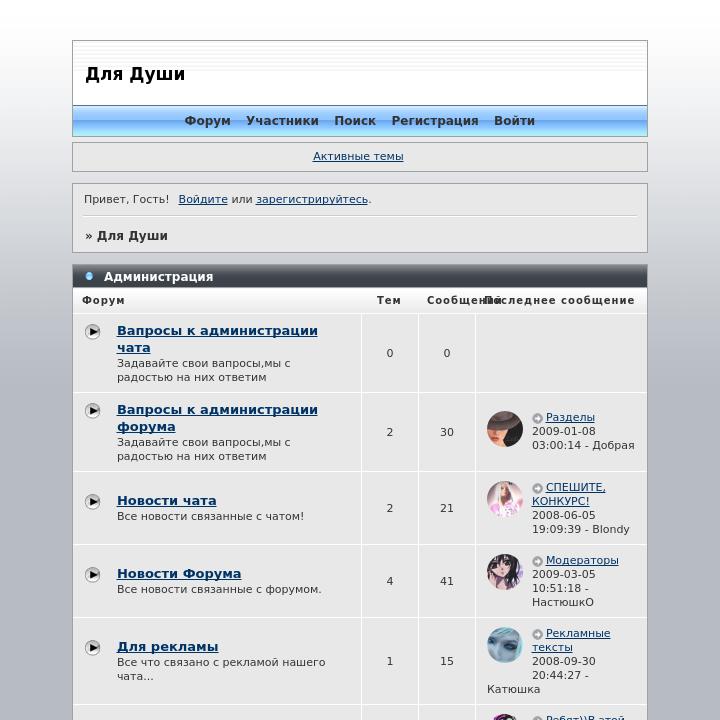
Task: Click the arrow icon before Модераторы
Action: (x=537, y=561)
